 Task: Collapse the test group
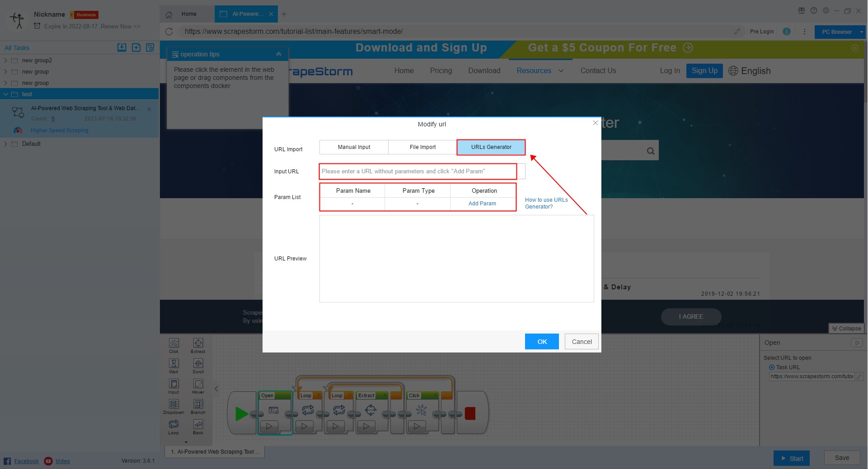[x=5, y=94]
